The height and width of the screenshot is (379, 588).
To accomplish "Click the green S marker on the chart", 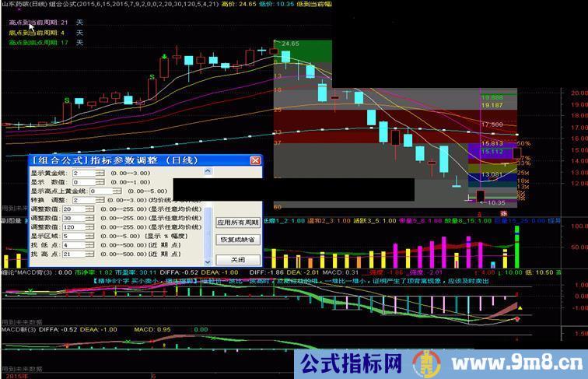I will 67,100.
